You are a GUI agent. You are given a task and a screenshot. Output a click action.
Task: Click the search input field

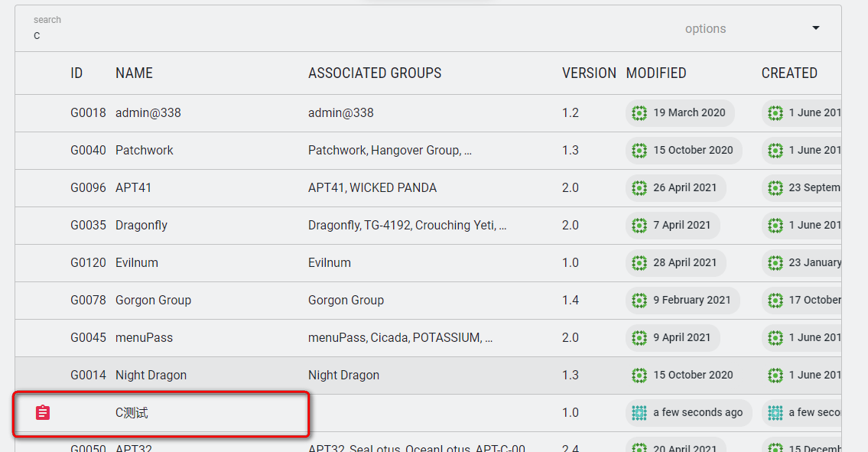[153, 34]
